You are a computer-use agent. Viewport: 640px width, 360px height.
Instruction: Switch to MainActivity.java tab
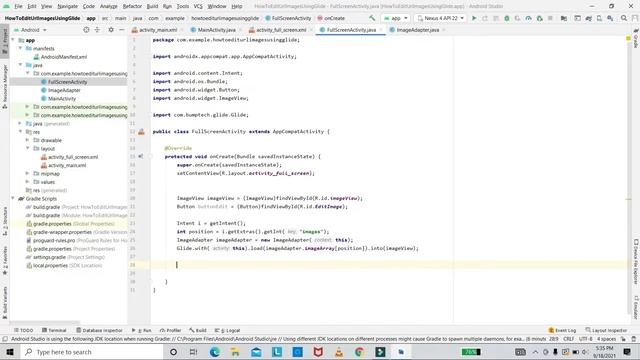[x=216, y=30]
